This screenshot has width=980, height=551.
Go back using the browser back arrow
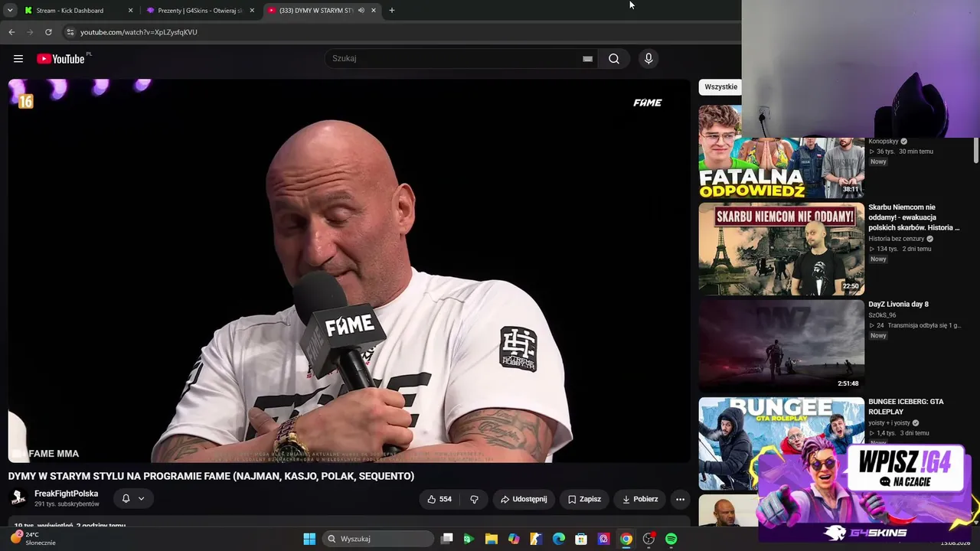[x=11, y=32]
